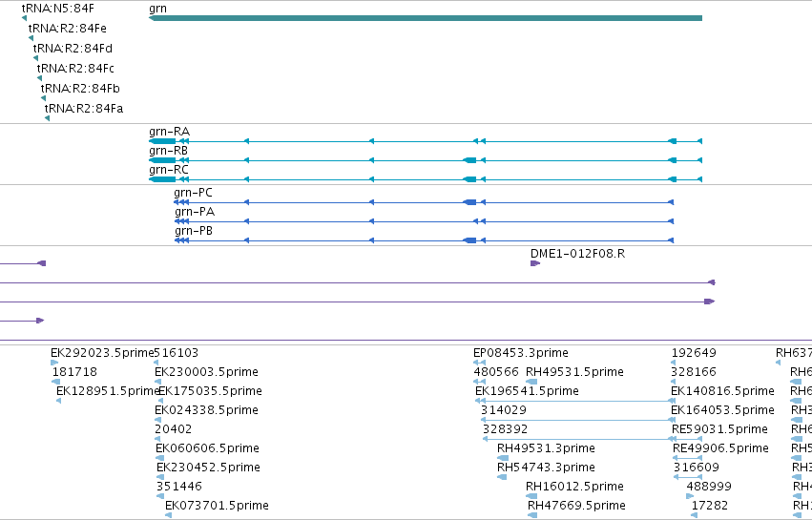Click EP08453.3prime EST label

(521, 353)
